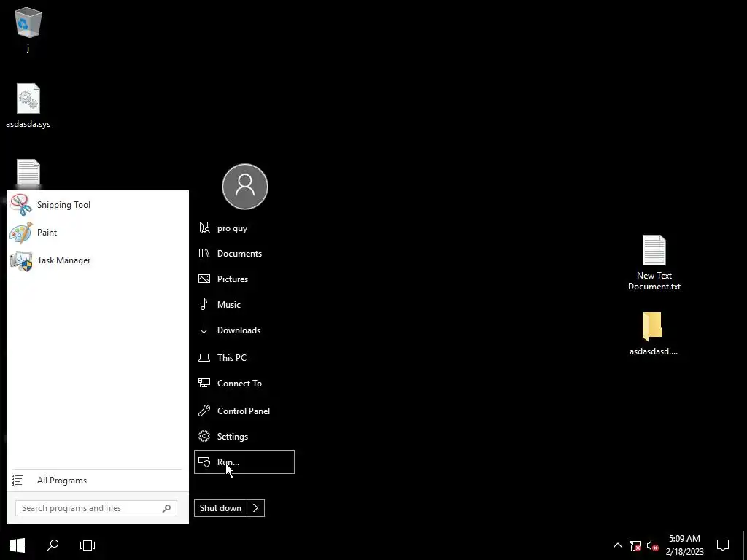Open the Pictures folder link
The image size is (747, 560).
click(244, 279)
